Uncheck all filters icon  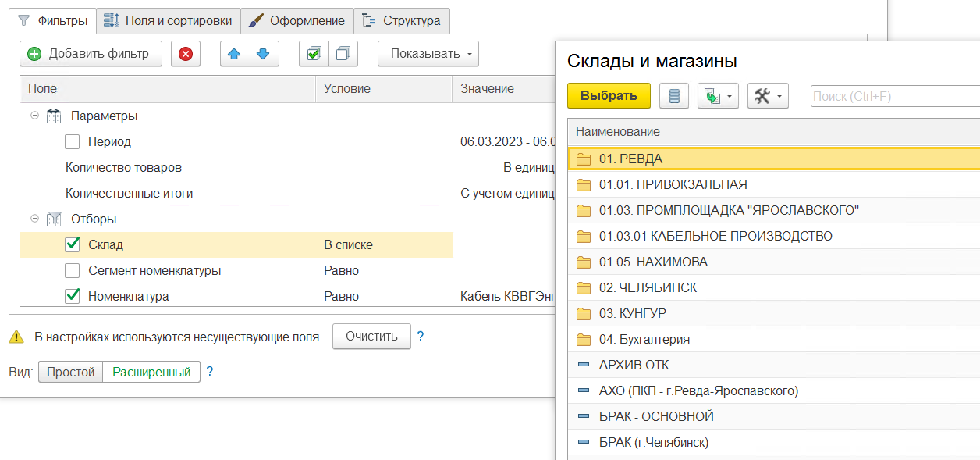point(343,54)
